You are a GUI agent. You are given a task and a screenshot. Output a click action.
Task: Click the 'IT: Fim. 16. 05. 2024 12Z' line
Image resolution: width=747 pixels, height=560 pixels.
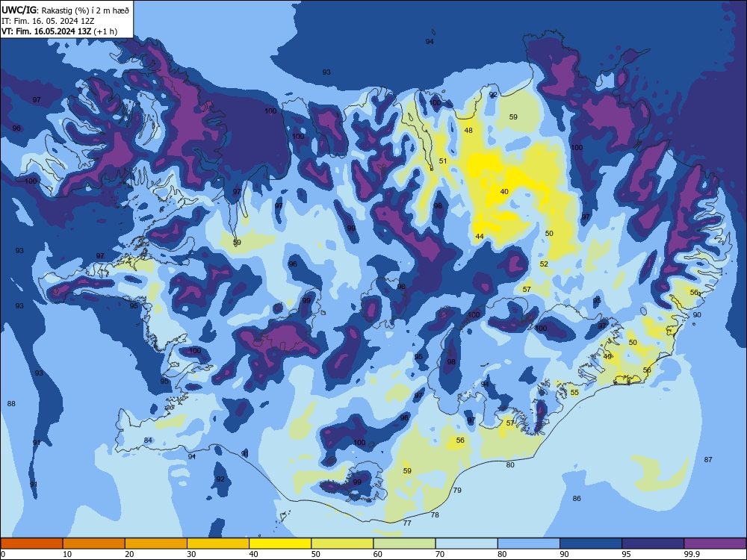(48, 21)
